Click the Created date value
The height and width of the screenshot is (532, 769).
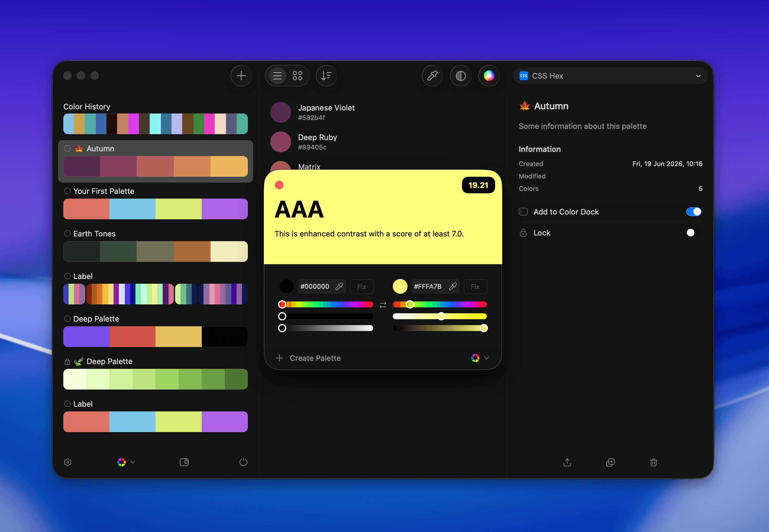667,164
